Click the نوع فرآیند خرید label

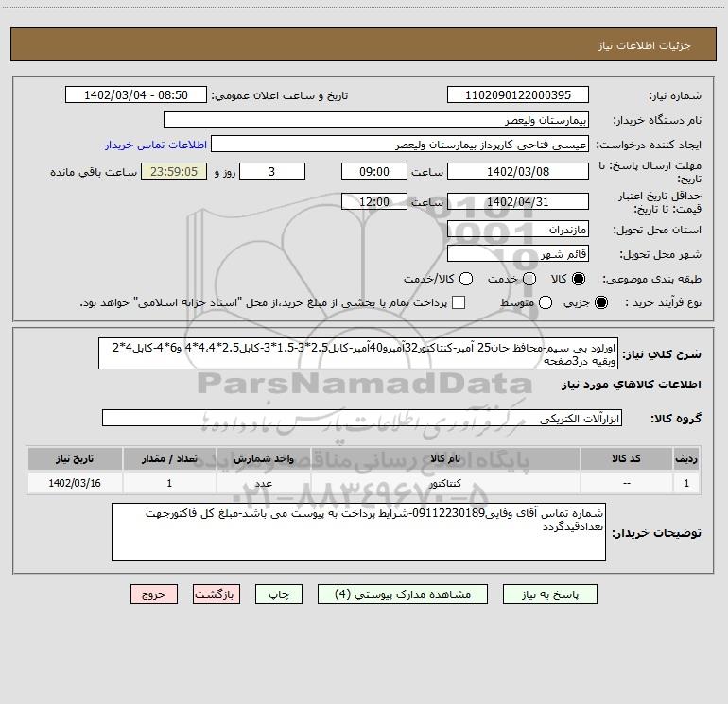(664, 303)
